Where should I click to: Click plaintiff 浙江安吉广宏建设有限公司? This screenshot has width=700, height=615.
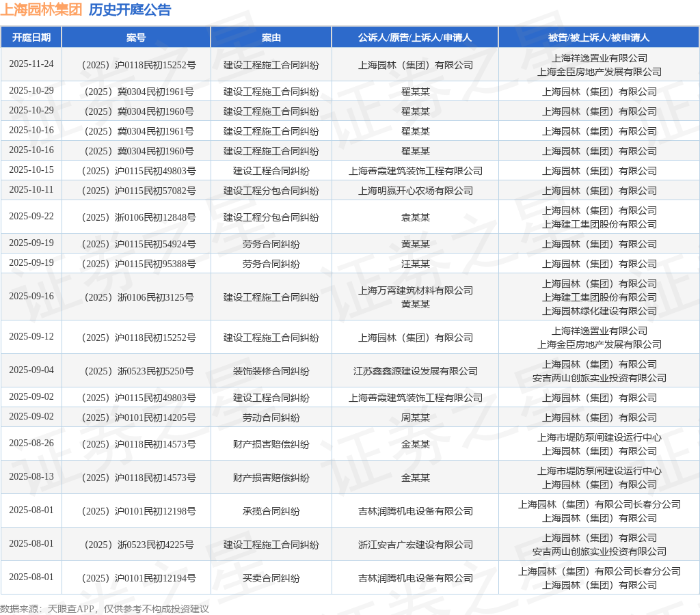point(415,545)
